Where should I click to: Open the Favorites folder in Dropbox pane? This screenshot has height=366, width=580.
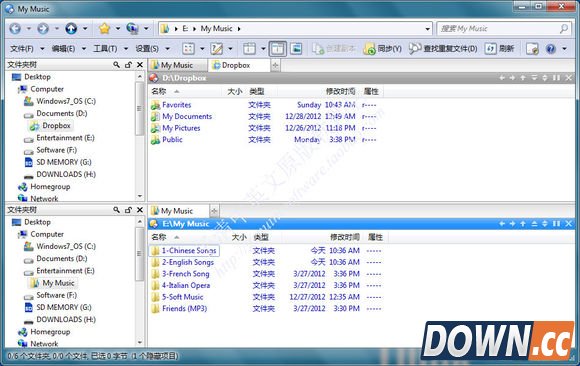click(176, 105)
